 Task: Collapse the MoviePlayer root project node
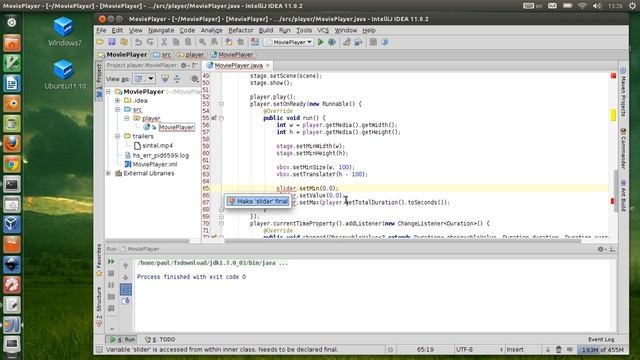pos(109,92)
